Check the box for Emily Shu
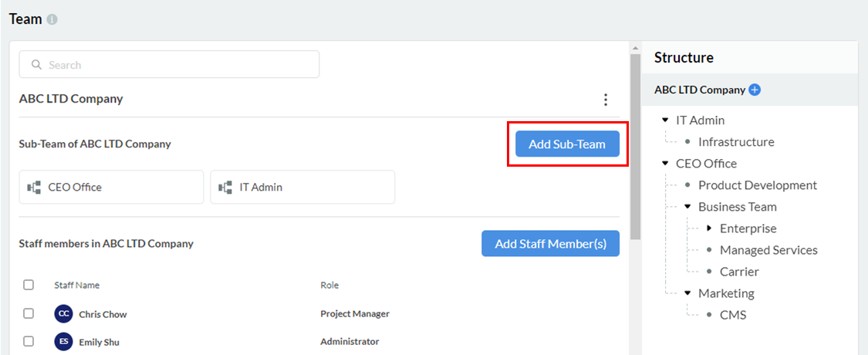Image resolution: width=868 pixels, height=355 pixels. 29,341
